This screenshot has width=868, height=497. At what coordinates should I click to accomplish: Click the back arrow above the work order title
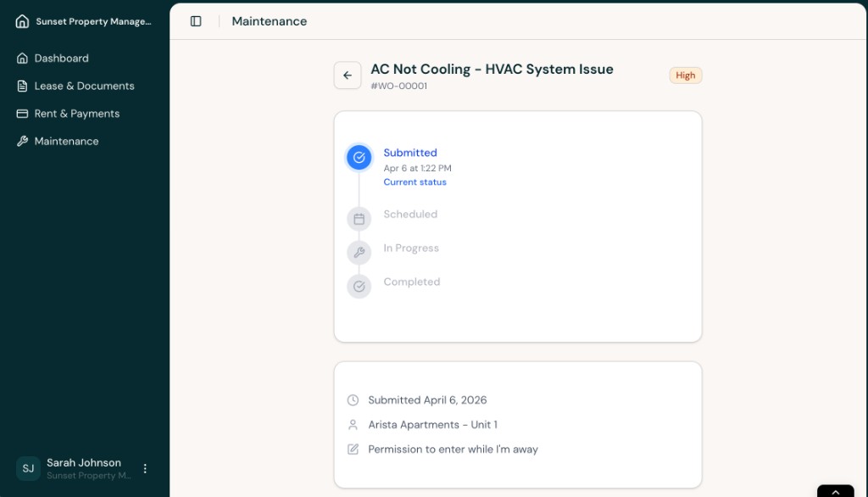coord(348,75)
